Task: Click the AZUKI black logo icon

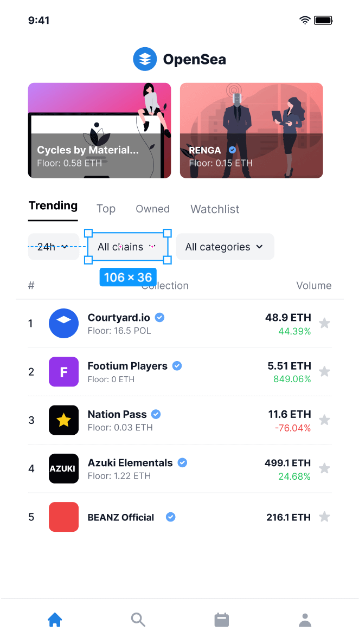Action: pos(63,468)
